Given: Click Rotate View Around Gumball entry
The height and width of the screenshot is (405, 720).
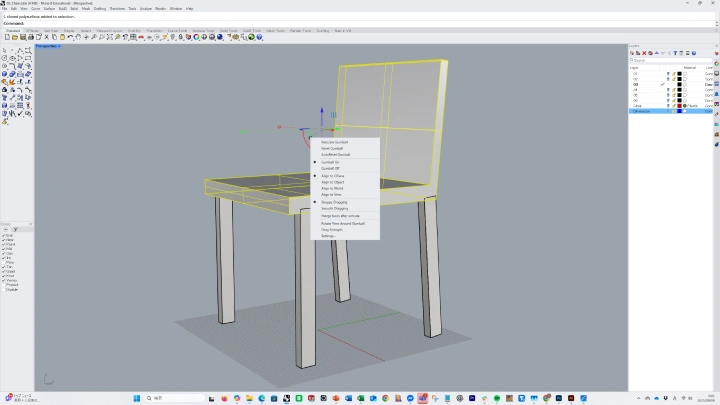Looking at the screenshot, I should click(x=345, y=224).
